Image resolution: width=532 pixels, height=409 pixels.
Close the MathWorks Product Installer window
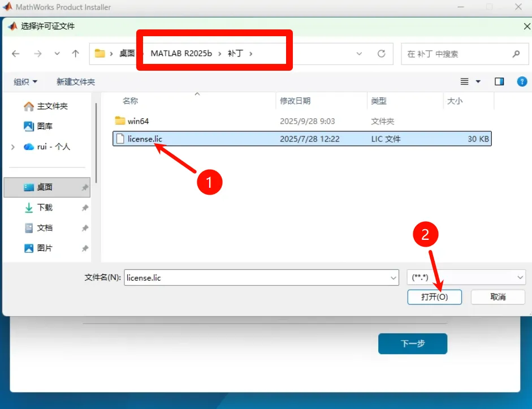(518, 7)
